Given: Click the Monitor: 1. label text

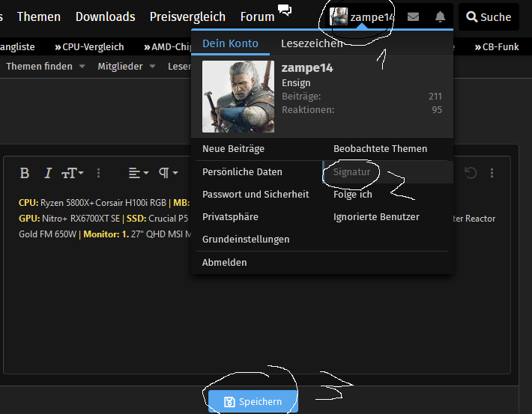Looking at the screenshot, I should pos(106,234).
